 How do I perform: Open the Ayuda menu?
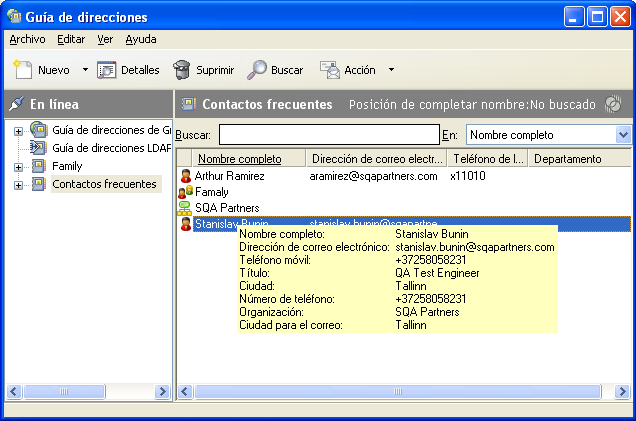tap(141, 39)
